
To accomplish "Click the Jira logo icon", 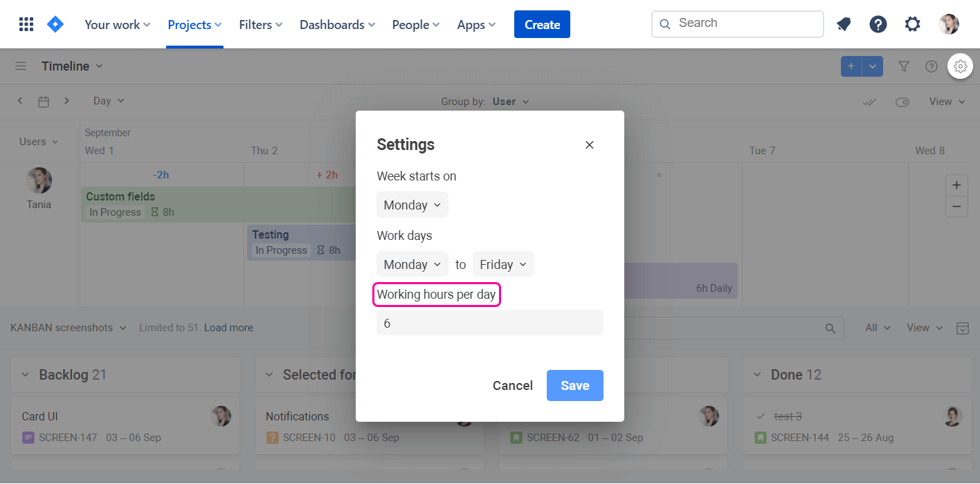I will click(55, 25).
